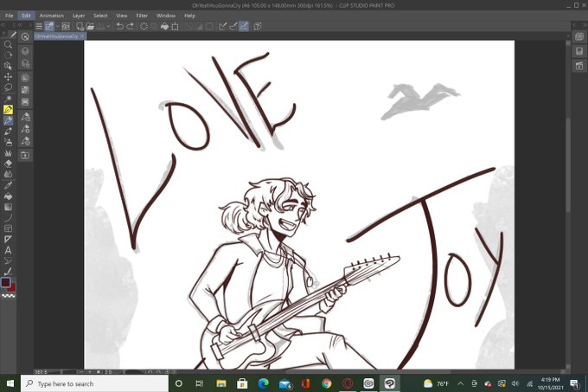The width and height of the screenshot is (588, 392).
Task: Open the Animation menu
Action: point(52,16)
